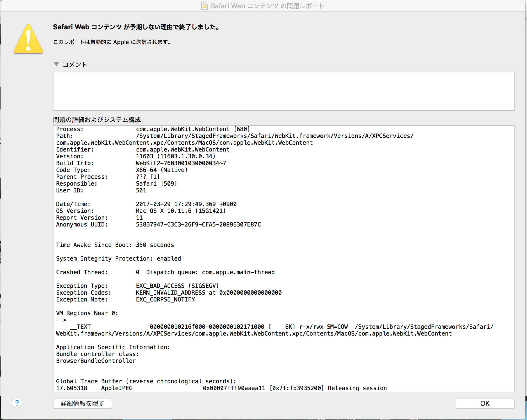Click the Global Trace Buffer heading line
Screen dimensions: 527x420
pos(146,381)
